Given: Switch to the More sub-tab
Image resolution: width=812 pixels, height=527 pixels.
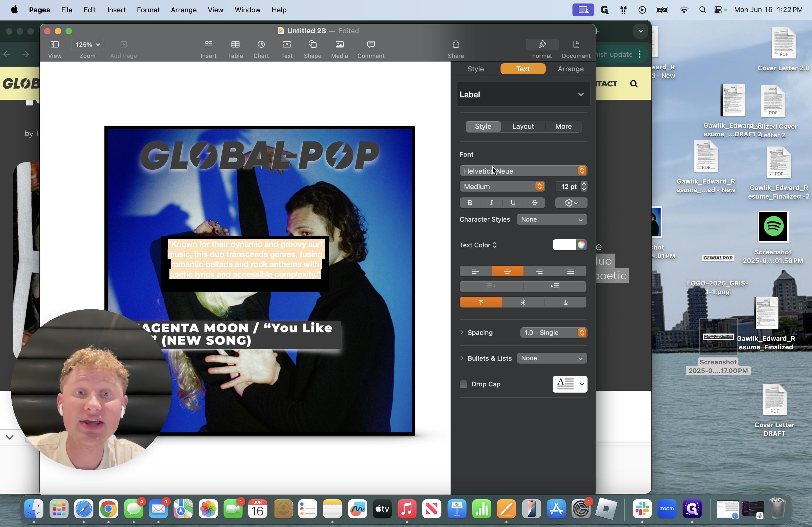Looking at the screenshot, I should tap(563, 126).
